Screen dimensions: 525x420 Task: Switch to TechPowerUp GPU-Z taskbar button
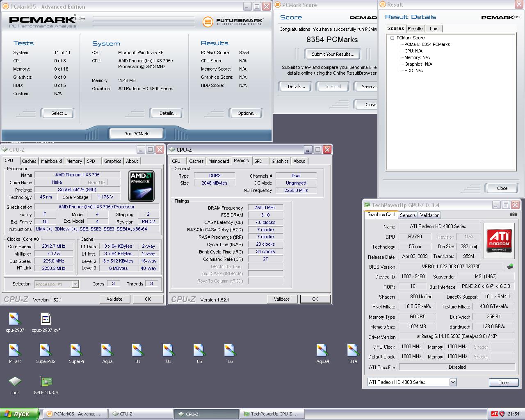[272, 414]
